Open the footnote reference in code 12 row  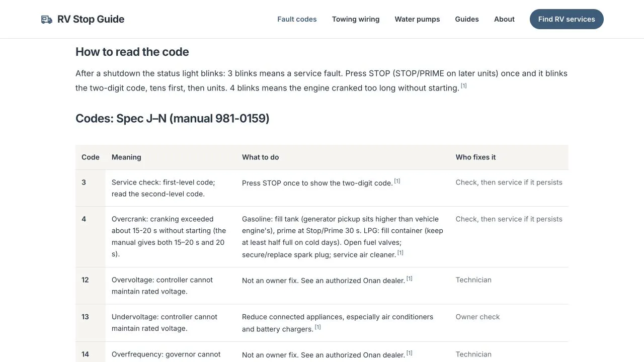coord(409,279)
